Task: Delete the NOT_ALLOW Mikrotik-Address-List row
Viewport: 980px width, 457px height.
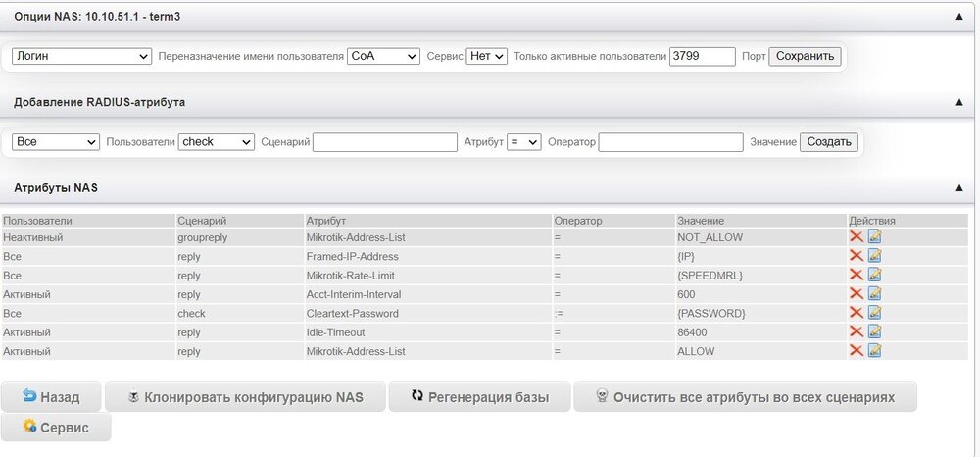Action: pos(856,237)
